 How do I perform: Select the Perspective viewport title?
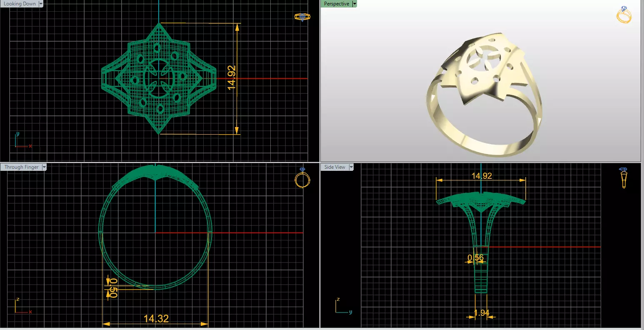coord(337,4)
